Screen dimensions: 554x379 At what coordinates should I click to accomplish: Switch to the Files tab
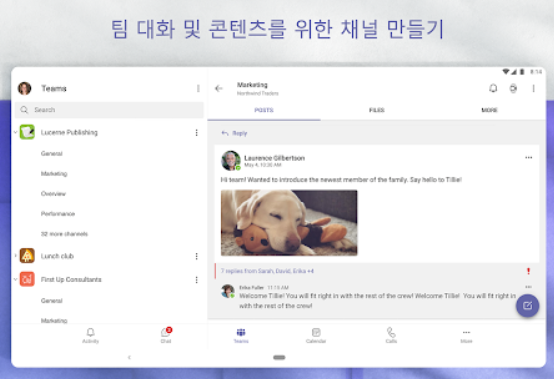click(x=377, y=111)
